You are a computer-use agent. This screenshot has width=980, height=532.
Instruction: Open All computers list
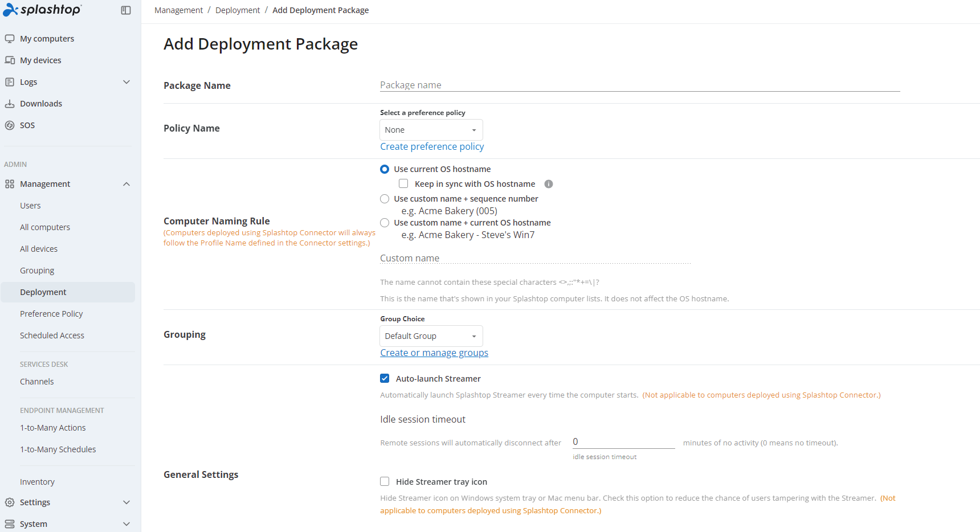[45, 227]
